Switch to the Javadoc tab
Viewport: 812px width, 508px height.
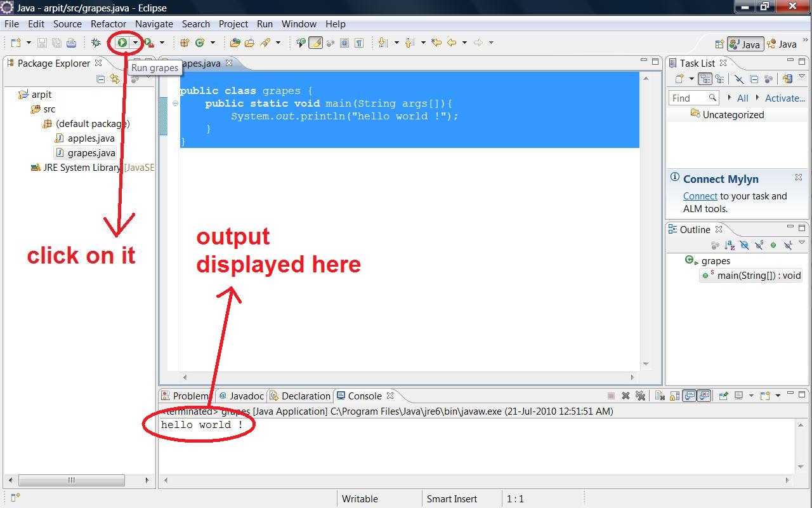click(246, 396)
